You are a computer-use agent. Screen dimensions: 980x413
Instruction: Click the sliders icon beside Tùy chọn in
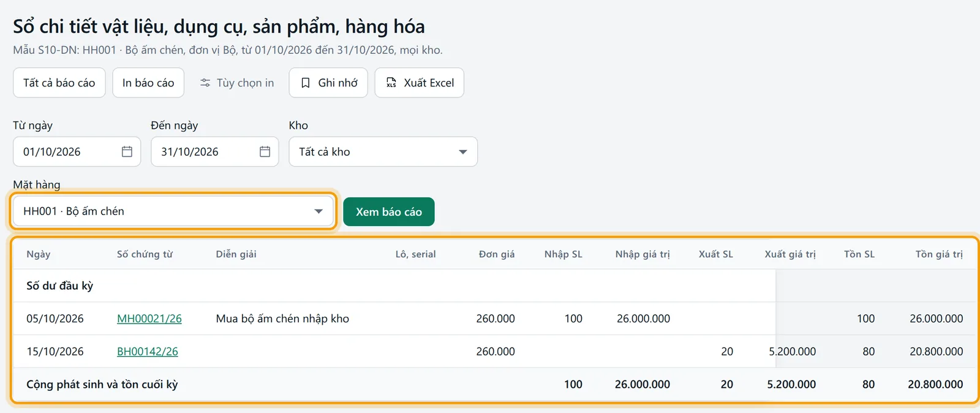tap(205, 83)
